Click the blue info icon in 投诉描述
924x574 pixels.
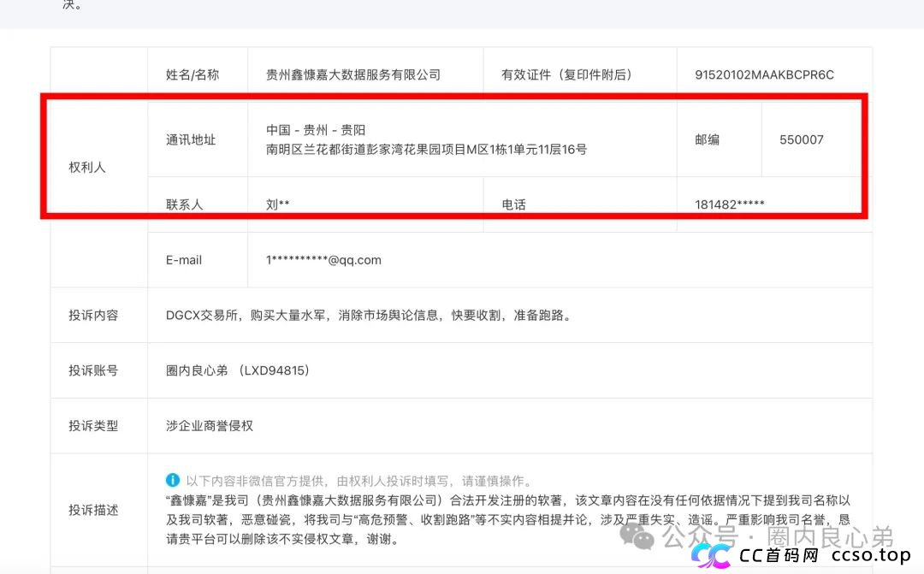(173, 480)
